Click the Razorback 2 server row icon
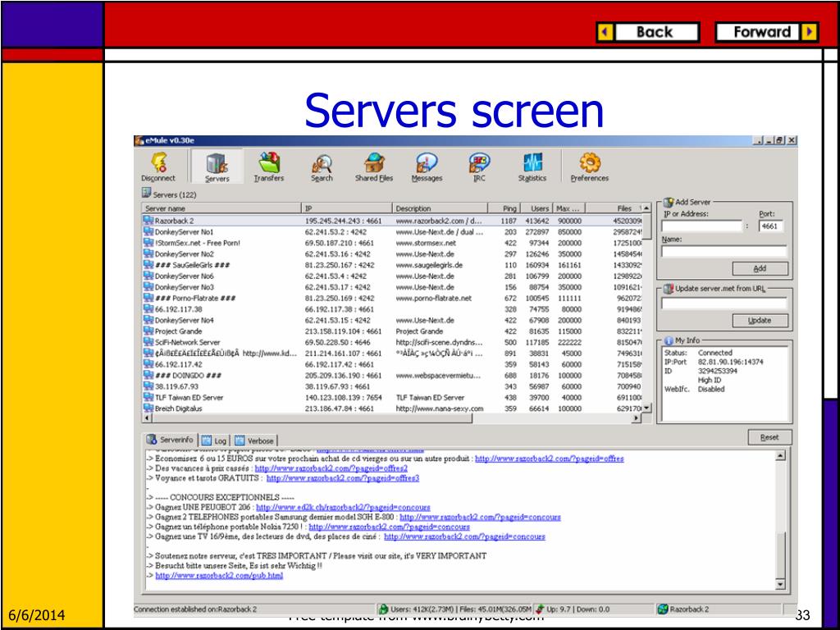Screen dimensions: 840x630 148,220
